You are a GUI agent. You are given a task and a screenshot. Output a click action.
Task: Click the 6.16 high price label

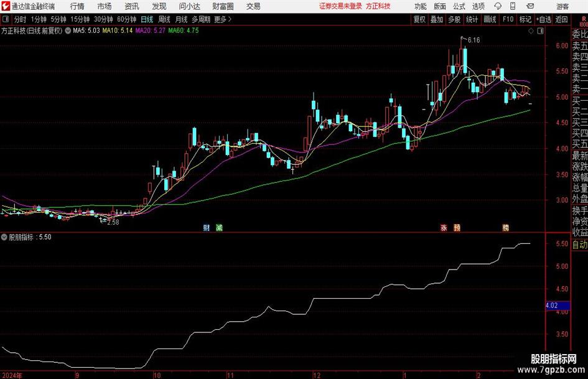[x=474, y=40]
